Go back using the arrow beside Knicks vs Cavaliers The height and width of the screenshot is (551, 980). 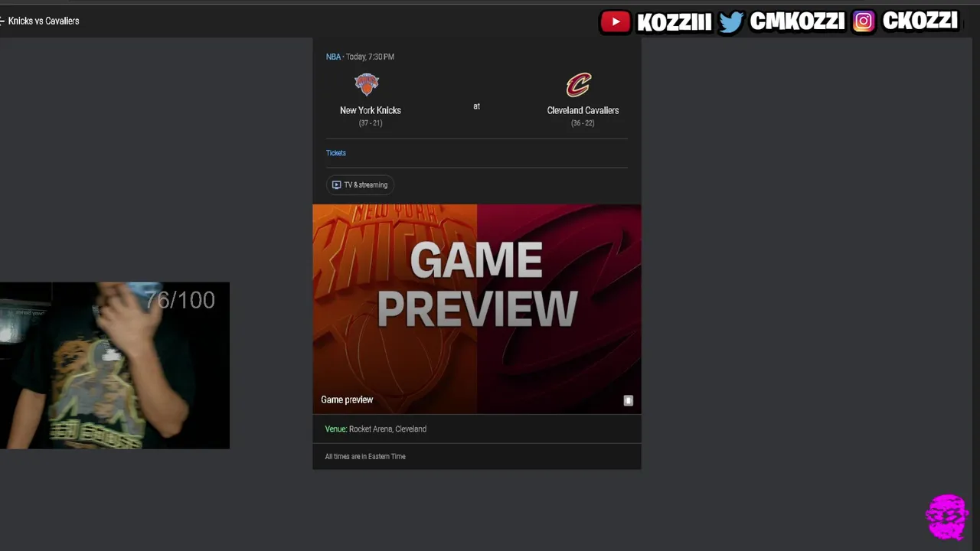(x=2, y=21)
